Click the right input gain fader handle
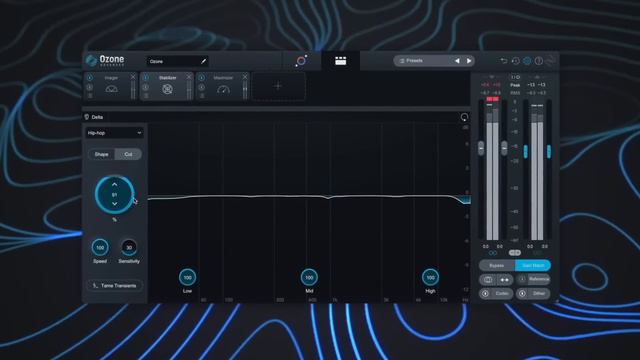This screenshot has height=360, width=640. pos(504,148)
